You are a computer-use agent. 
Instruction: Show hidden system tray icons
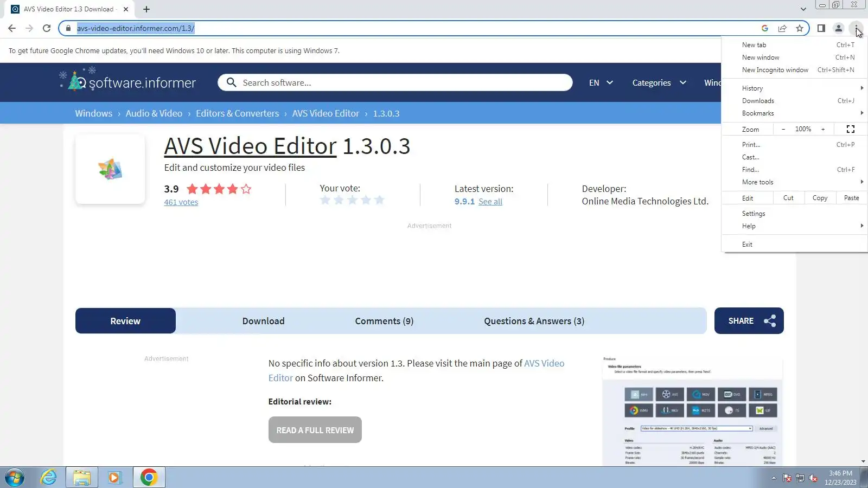[774, 478]
